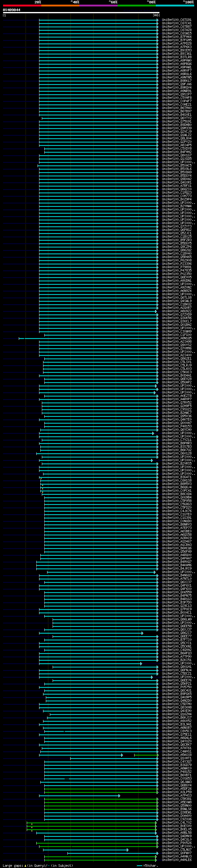Click the 346 end-position marker
The height and width of the screenshot is (868, 197).
pos(155,15)
